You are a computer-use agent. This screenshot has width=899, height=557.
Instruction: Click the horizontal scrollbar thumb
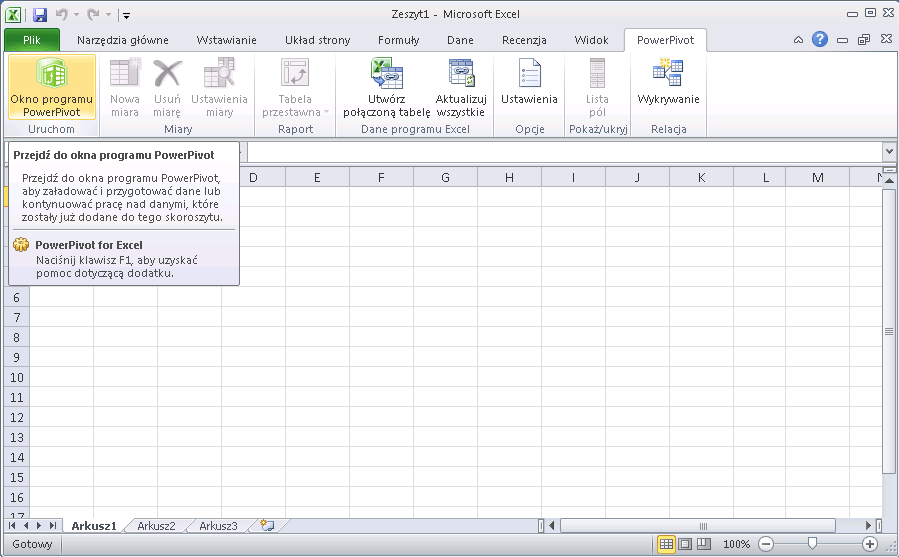(698, 525)
